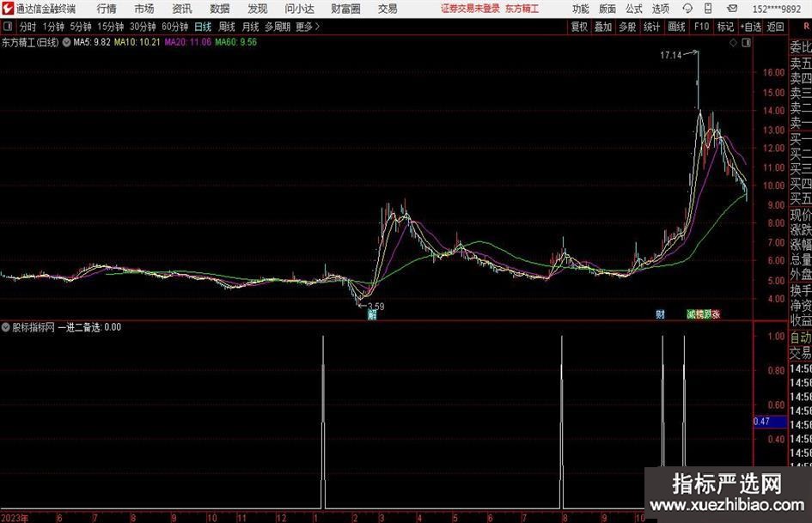812x523 pixels.
Task: Open the 选项 menu
Action: click(x=660, y=9)
